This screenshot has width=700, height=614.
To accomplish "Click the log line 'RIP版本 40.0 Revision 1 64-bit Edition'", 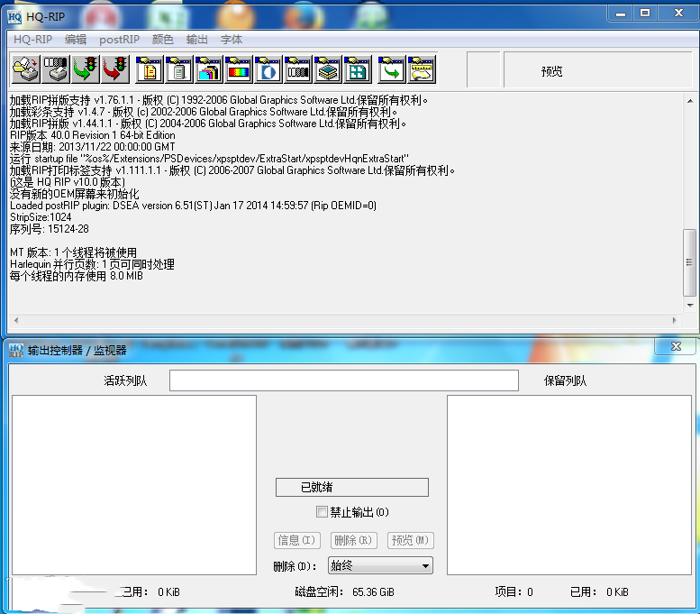I will [93, 135].
